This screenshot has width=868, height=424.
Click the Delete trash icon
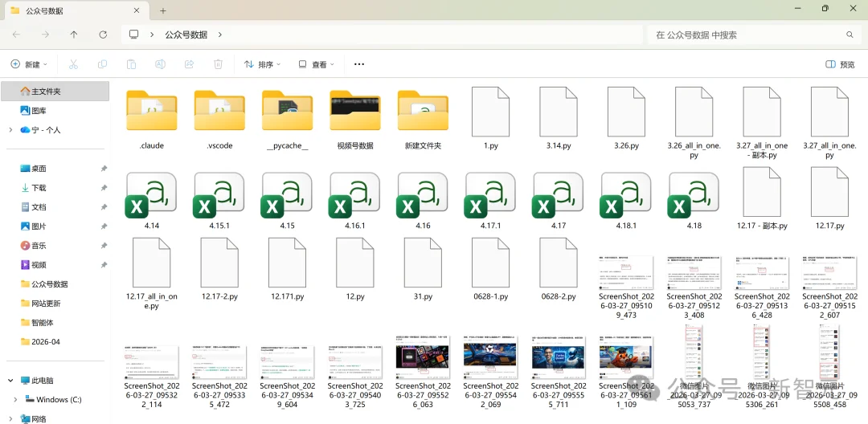click(x=218, y=64)
